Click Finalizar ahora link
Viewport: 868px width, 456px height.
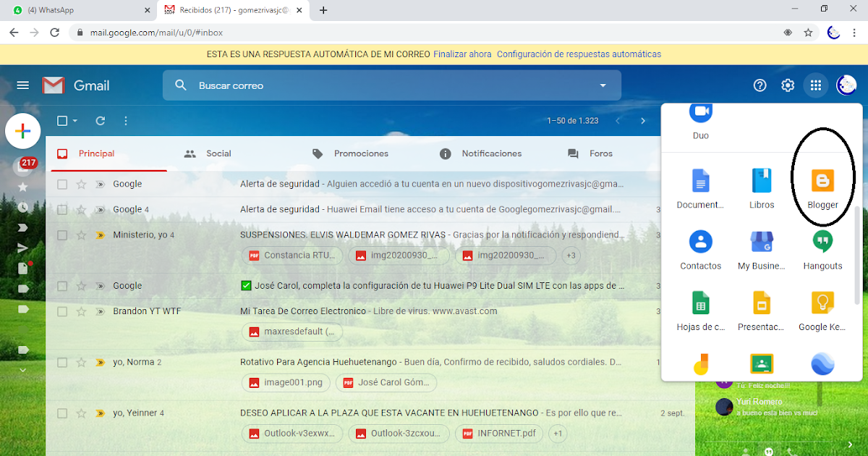coord(462,54)
